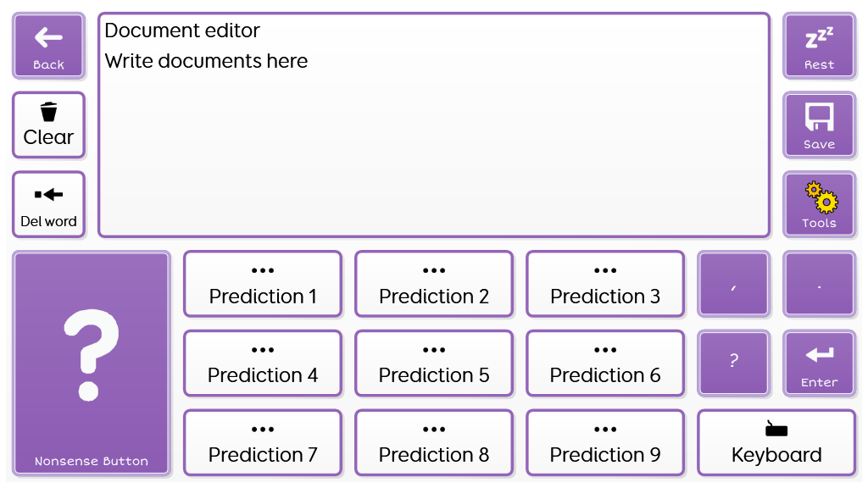
Task: Insert a question mark punctuation key
Action: (x=733, y=363)
